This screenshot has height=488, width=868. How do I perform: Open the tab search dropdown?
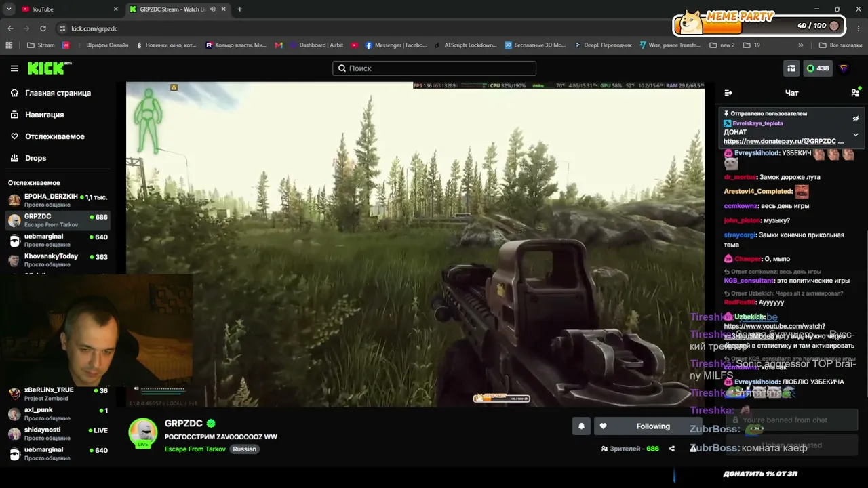[x=9, y=9]
